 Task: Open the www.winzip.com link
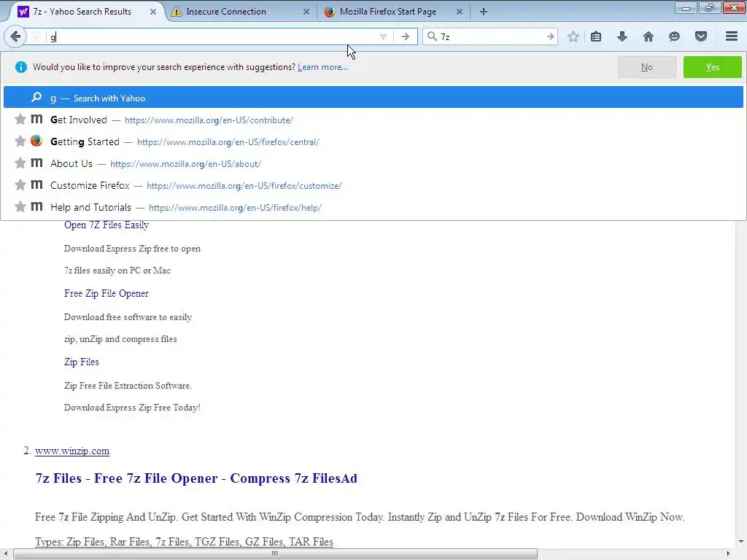(x=72, y=451)
